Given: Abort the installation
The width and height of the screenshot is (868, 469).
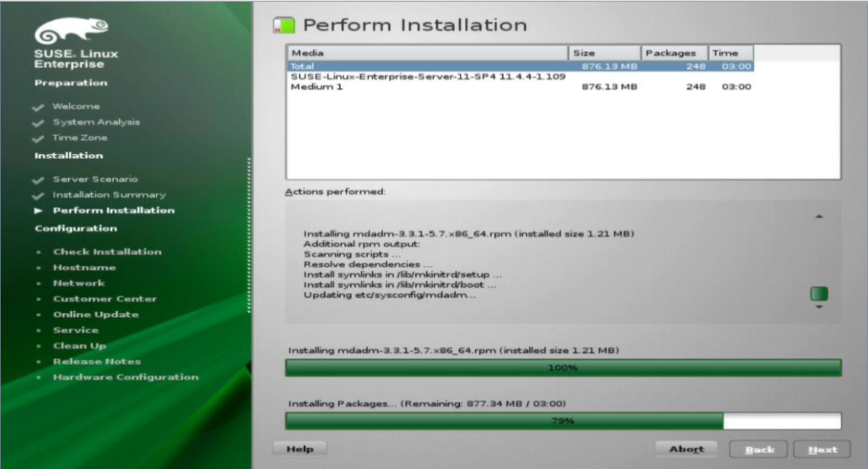Looking at the screenshot, I should (x=687, y=449).
